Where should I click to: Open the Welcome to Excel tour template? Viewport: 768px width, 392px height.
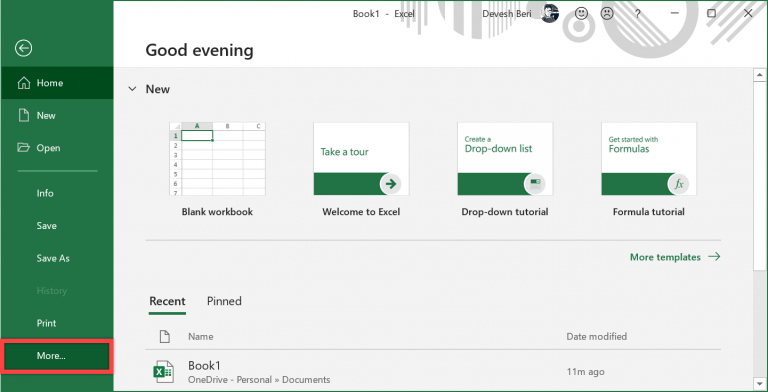[361, 159]
